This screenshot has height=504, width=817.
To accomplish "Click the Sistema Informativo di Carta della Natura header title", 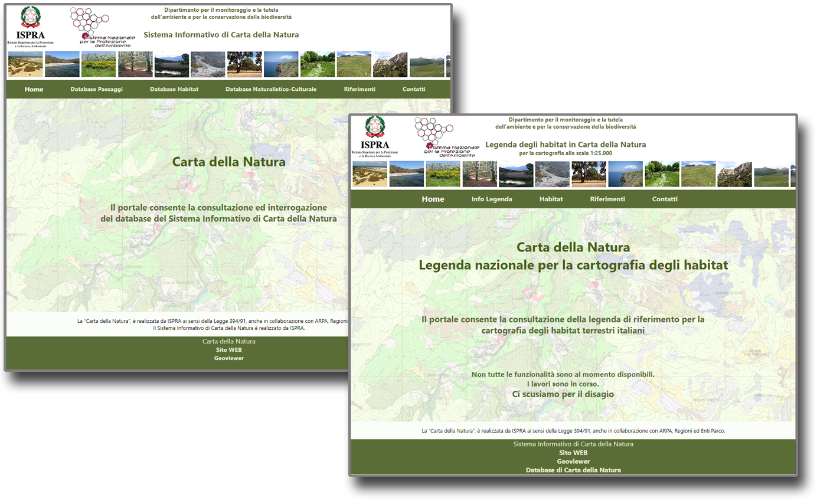I will pyautogui.click(x=221, y=35).
